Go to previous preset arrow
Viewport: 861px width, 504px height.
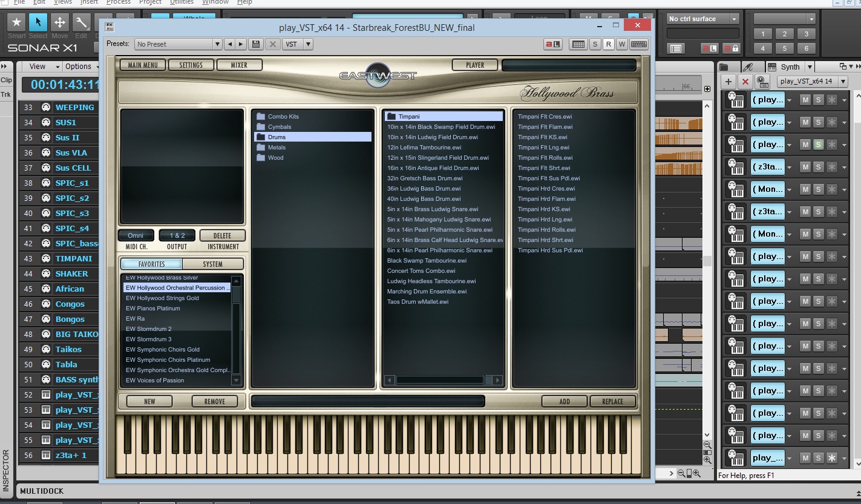(x=230, y=44)
